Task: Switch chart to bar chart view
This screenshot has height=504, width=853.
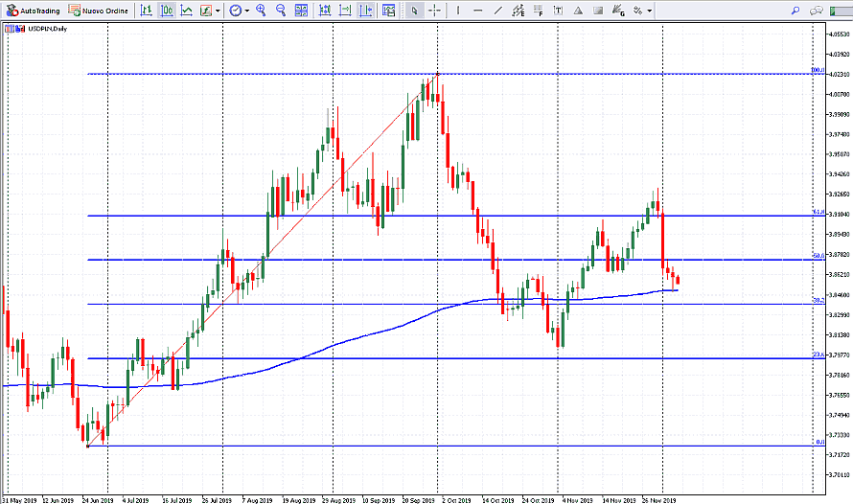Action: tap(146, 11)
